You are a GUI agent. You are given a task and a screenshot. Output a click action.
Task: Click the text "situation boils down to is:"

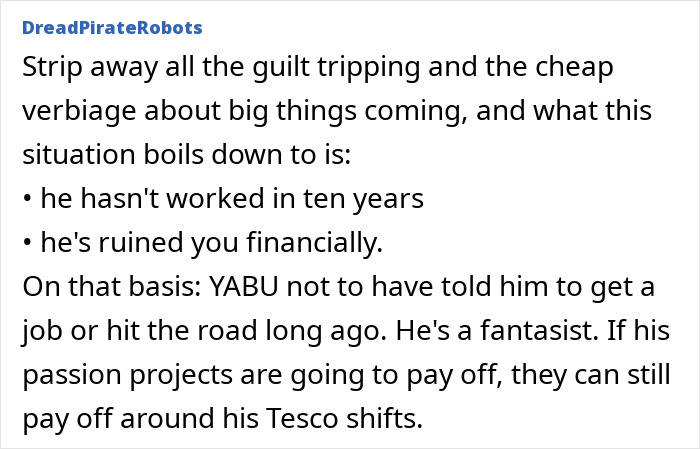tap(187, 154)
